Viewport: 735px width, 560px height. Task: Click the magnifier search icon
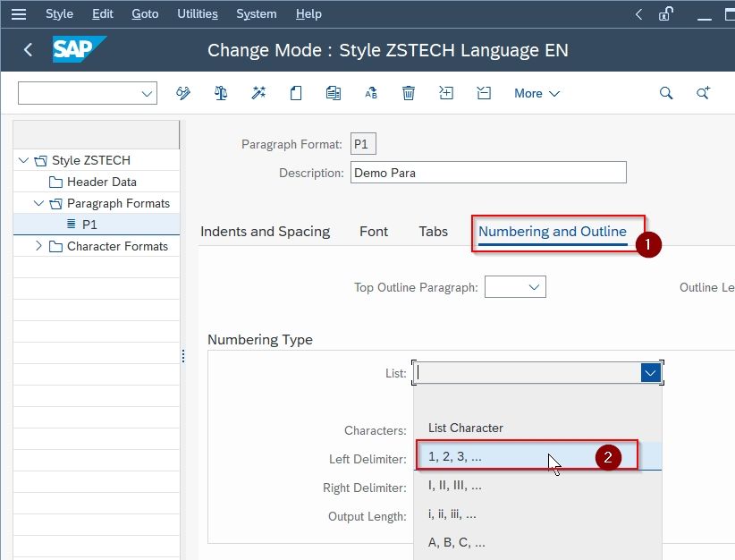(x=666, y=93)
